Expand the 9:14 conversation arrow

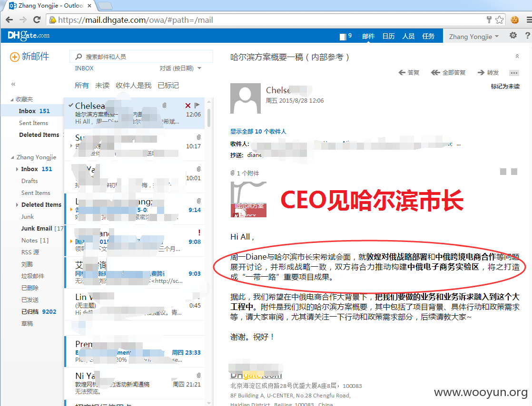click(x=71, y=210)
